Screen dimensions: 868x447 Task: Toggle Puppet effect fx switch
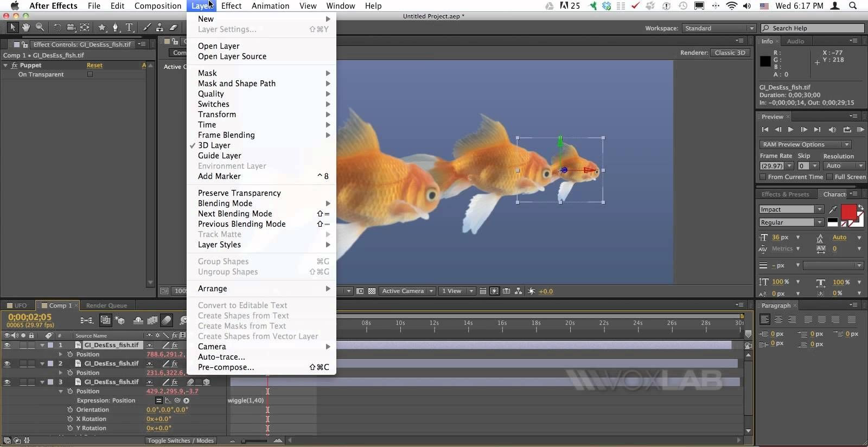[15, 65]
